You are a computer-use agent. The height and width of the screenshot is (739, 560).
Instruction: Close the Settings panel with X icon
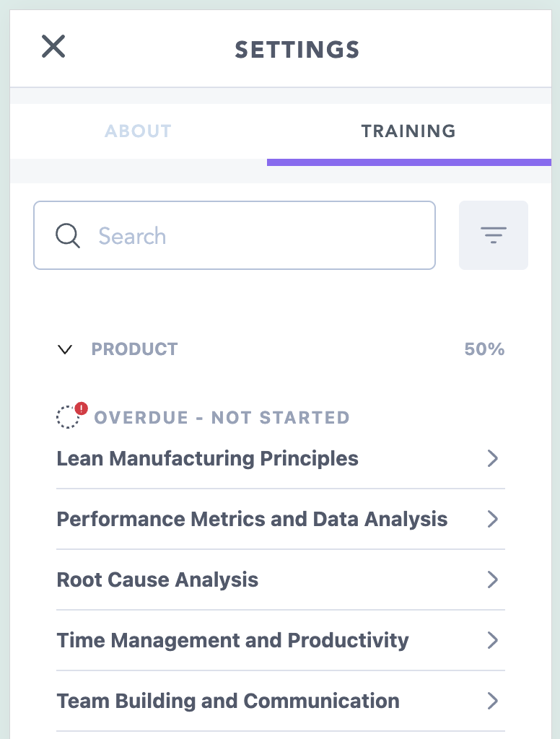pos(53,47)
